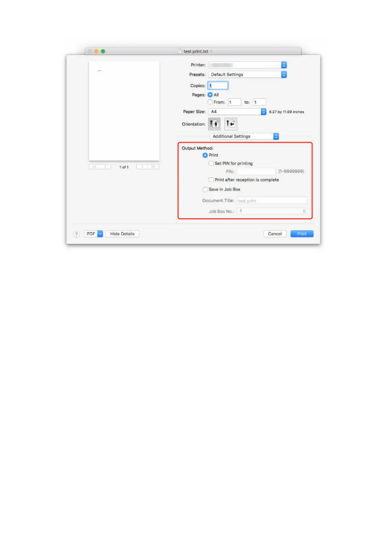
Task: Check Print after reception is complete
Action: (x=211, y=180)
